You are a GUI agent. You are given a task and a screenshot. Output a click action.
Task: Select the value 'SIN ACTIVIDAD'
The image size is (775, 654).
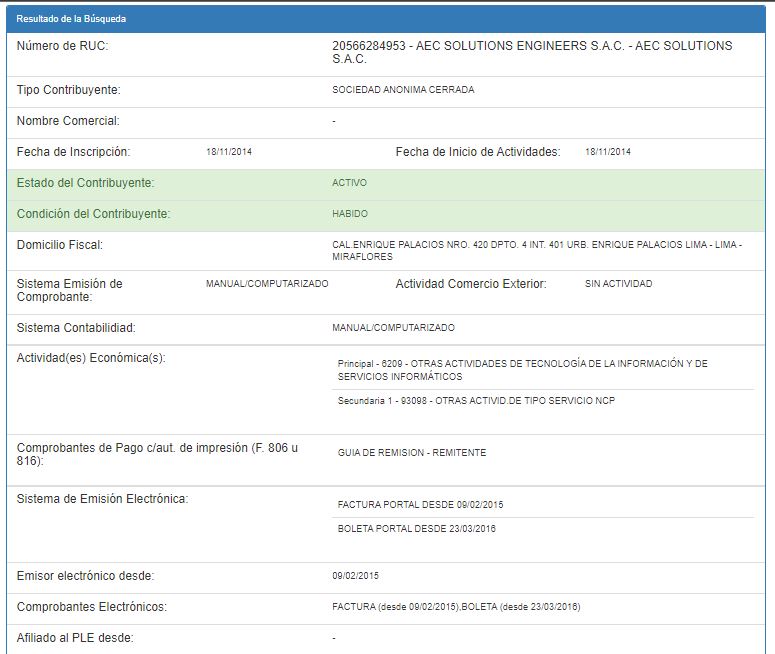click(x=619, y=284)
